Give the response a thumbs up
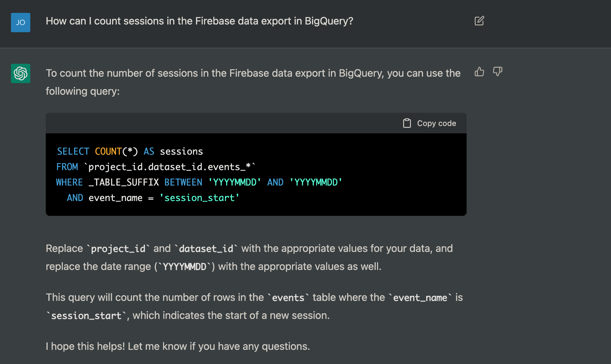Image resolution: width=611 pixels, height=364 pixels. click(479, 72)
